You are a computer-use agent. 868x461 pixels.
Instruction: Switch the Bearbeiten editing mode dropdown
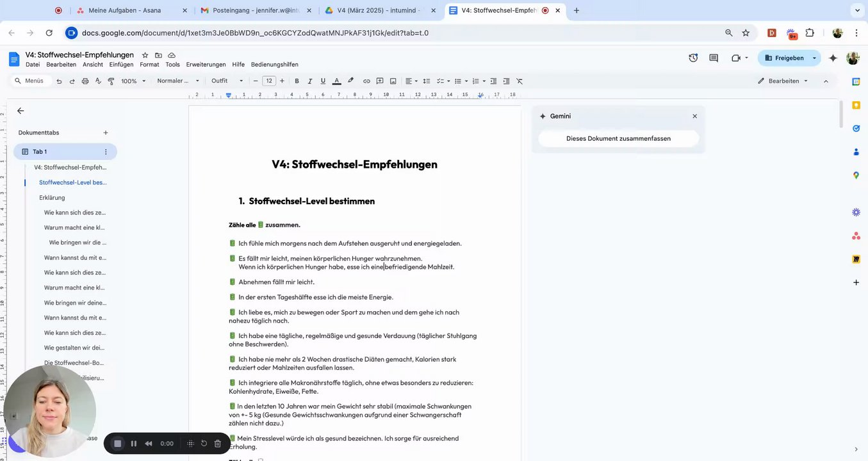tap(783, 81)
